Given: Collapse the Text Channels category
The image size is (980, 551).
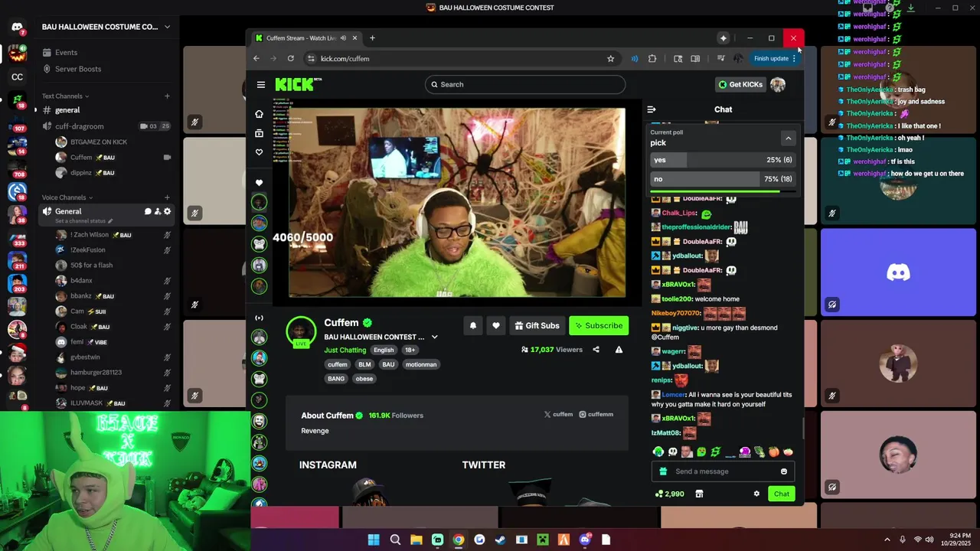Looking at the screenshot, I should [x=65, y=96].
